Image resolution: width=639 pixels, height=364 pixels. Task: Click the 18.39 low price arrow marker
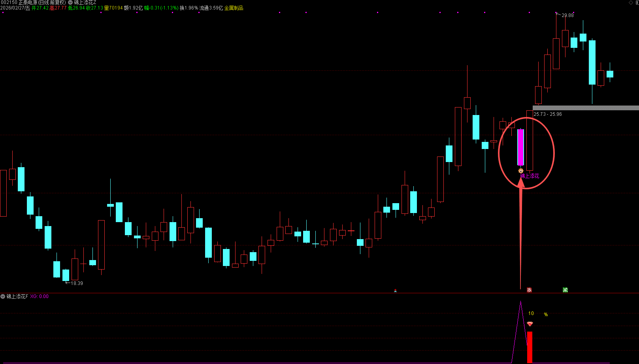pos(68,283)
